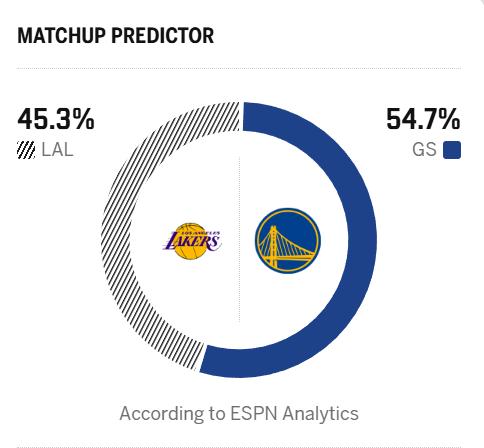Click the Lakers logo
This screenshot has height=448, width=484.
click(x=191, y=241)
